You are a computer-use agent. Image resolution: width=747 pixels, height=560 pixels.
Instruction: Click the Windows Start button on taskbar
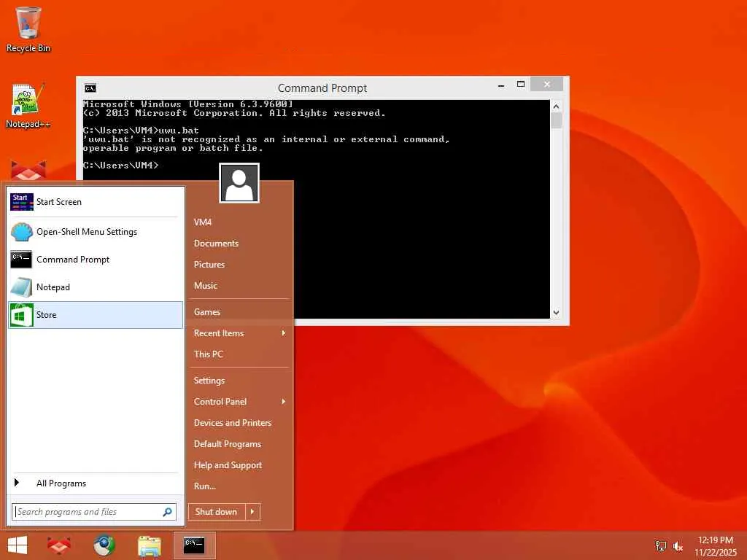coord(18,545)
